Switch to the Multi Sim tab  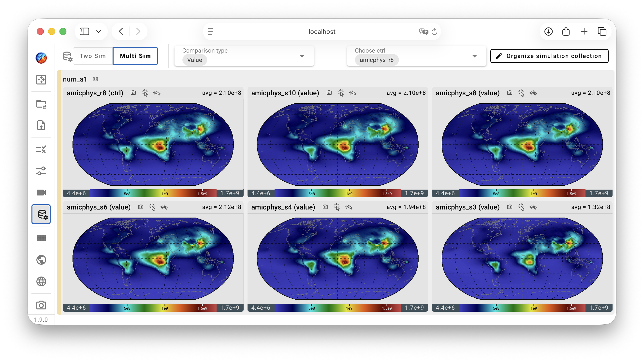[x=135, y=56]
